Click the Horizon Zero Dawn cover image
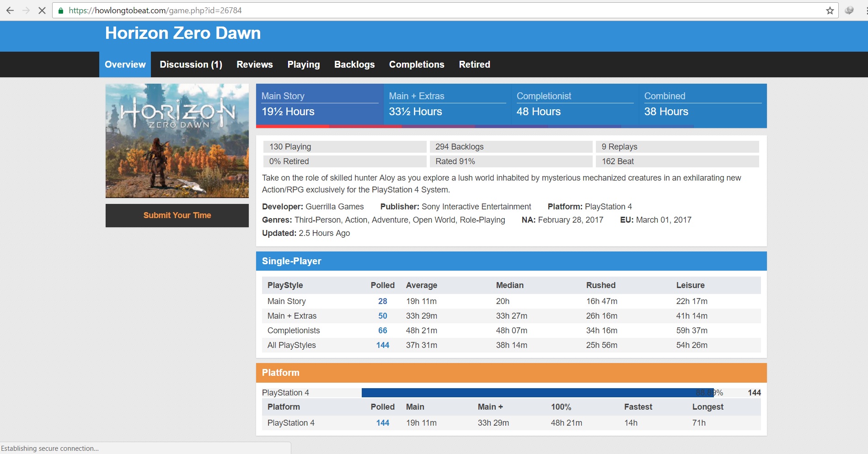This screenshot has height=454, width=868. point(177,140)
